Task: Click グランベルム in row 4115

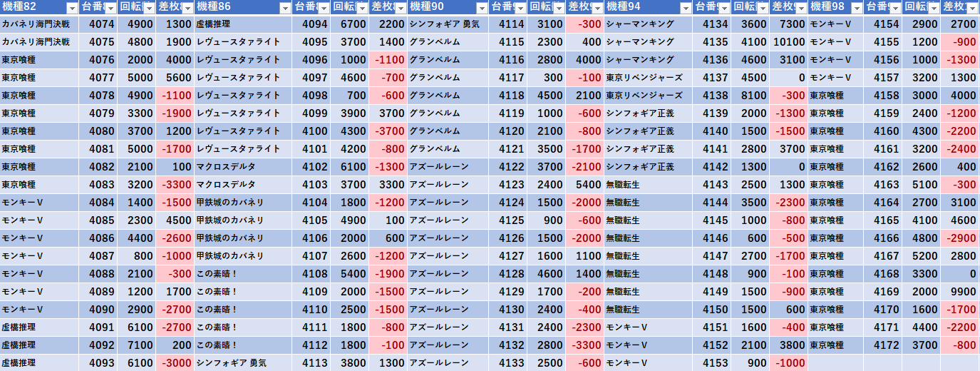Action: [435, 42]
